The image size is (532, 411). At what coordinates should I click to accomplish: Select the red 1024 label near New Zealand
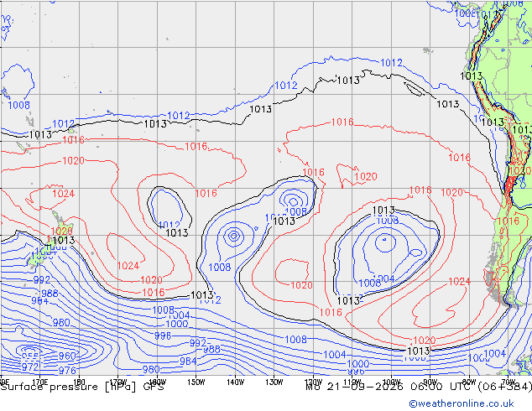click(64, 194)
